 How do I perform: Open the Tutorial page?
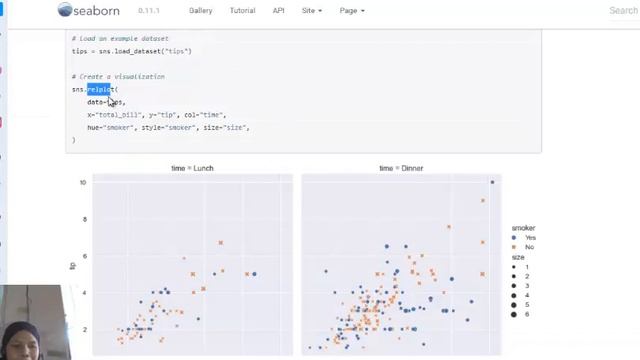[242, 11]
